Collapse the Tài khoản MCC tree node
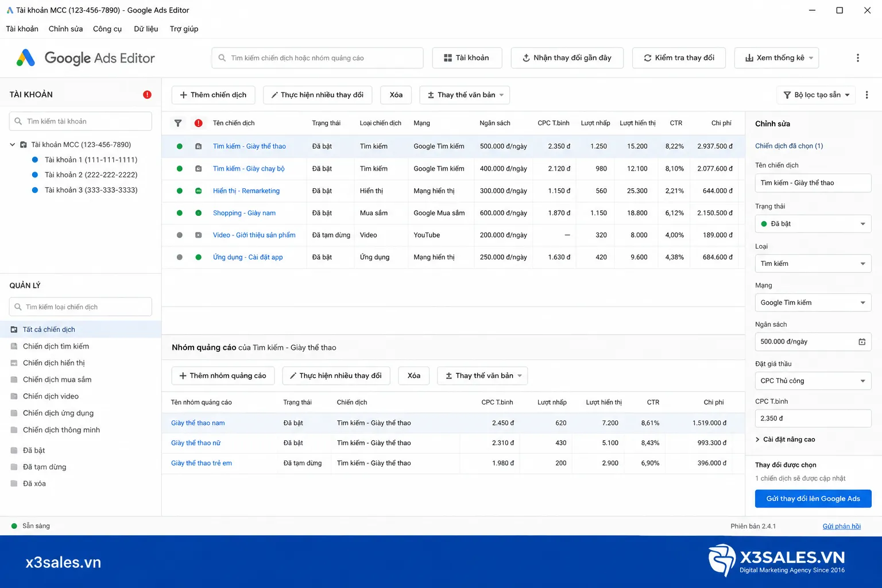Image resolution: width=882 pixels, height=588 pixels. click(x=12, y=145)
